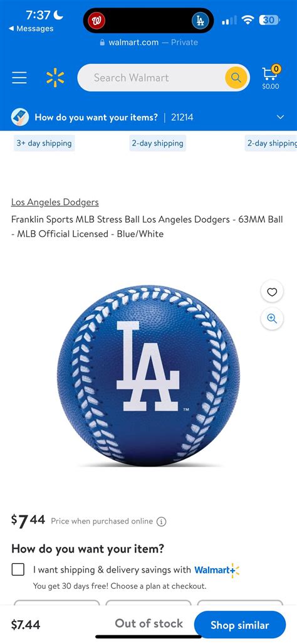The height and width of the screenshot is (644, 297).
Task: Tick the Walmart+ shipping savings checkbox
Action: tap(18, 569)
